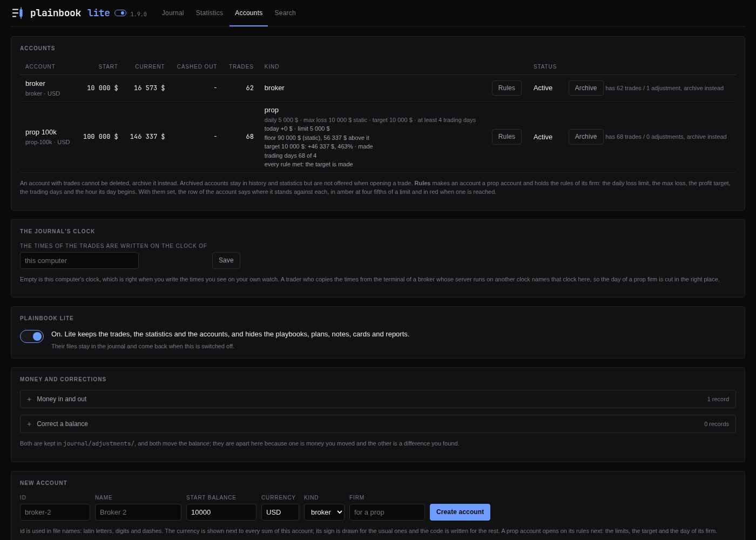The image size is (756, 540).
Task: Click the start balance 100 000 $
Action: click(100, 137)
